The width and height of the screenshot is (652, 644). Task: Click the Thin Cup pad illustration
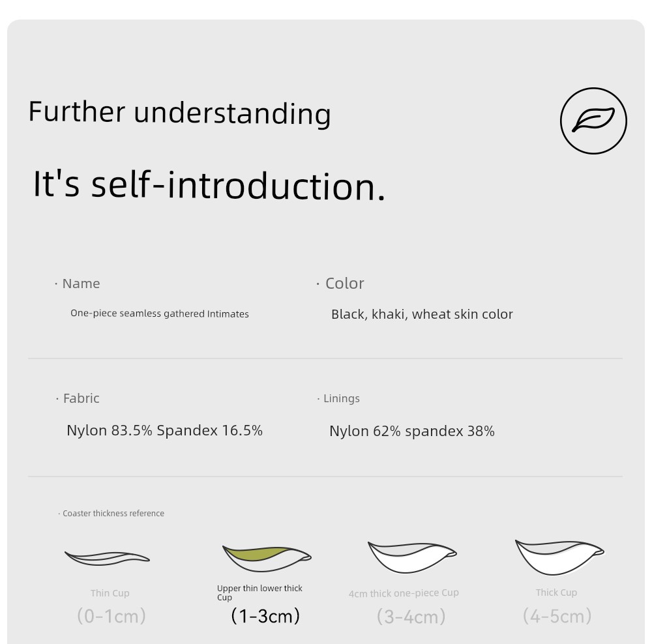108,557
